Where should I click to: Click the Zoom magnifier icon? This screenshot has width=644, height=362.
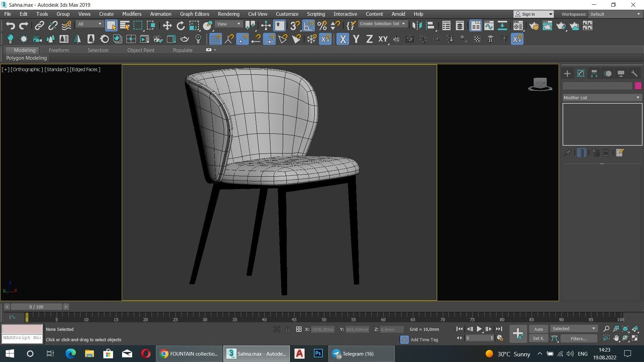pos(606,329)
